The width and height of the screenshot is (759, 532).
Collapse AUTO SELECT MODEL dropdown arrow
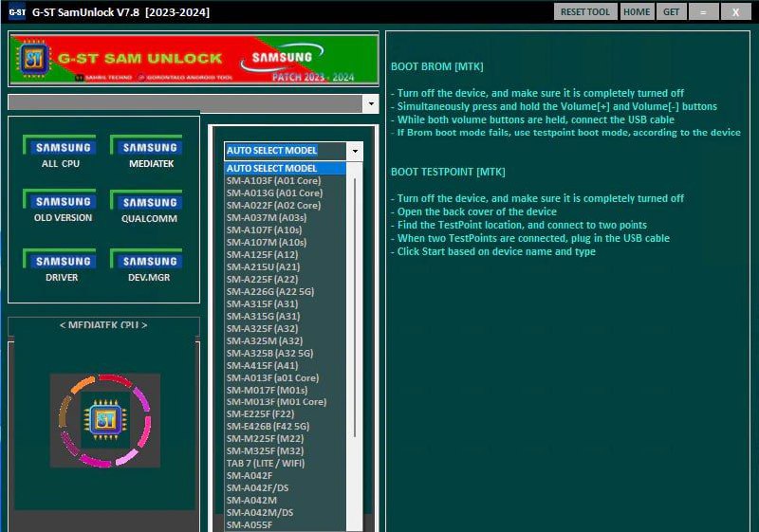[x=355, y=151]
